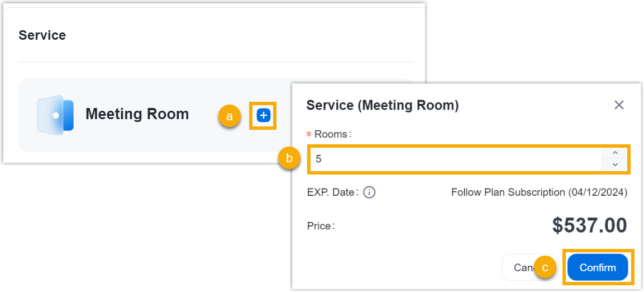Decrease the Rooms count with the down arrow
The height and width of the screenshot is (292, 644).
point(615,164)
